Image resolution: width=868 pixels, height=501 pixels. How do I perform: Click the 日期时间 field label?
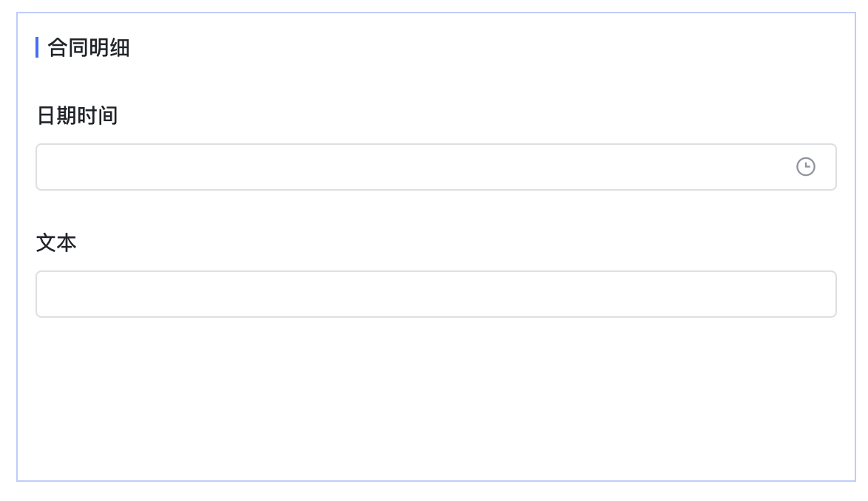pos(77,115)
